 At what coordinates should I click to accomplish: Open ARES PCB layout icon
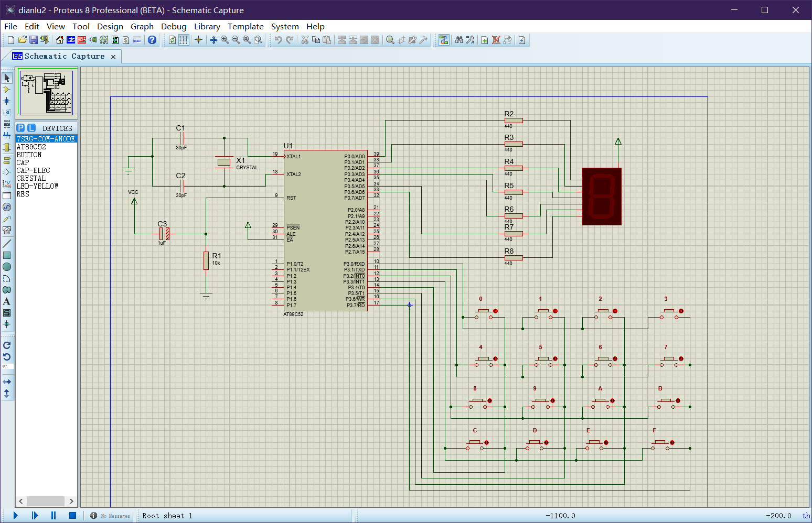point(82,40)
